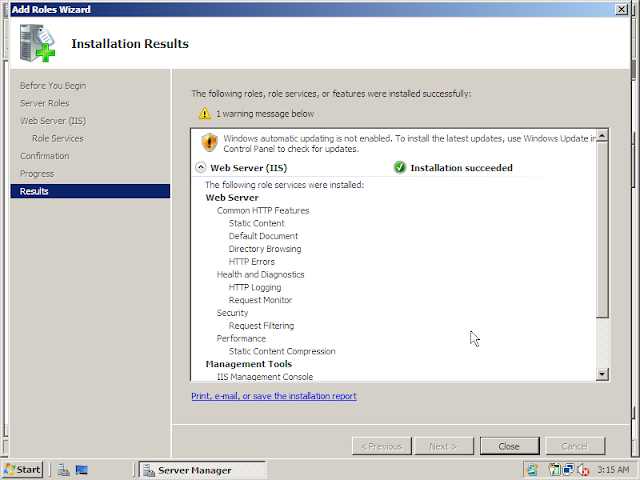Click the Default Document entry
This screenshot has width=640, height=480.
pyautogui.click(x=263, y=236)
